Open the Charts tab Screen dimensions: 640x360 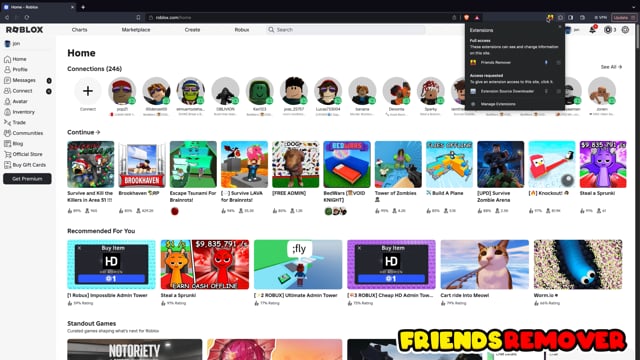(x=79, y=30)
